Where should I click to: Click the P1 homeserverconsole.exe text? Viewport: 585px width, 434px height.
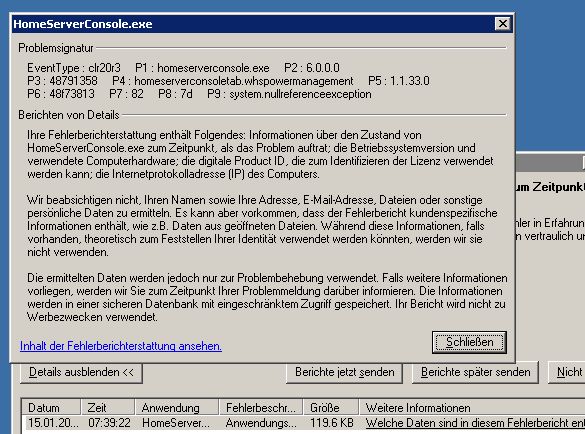tap(202, 68)
